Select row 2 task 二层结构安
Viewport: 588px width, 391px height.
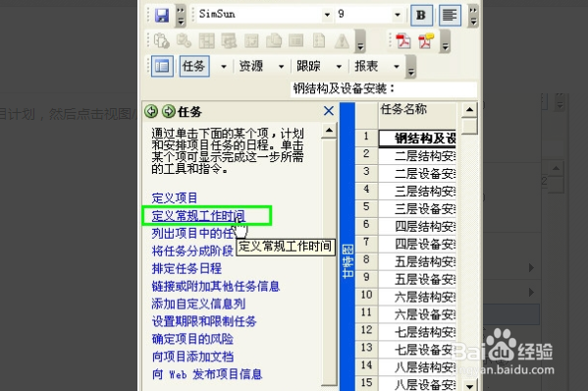tap(417, 156)
